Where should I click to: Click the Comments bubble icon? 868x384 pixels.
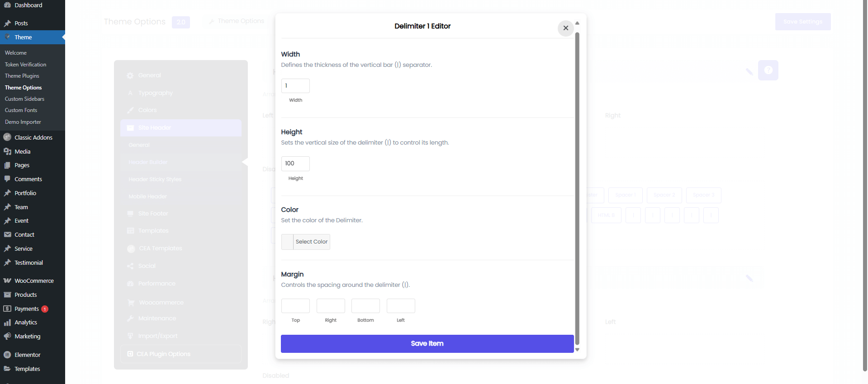coord(7,179)
